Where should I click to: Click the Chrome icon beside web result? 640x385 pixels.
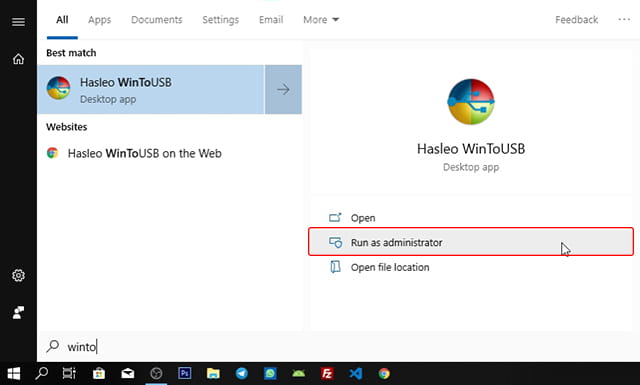pos(52,153)
